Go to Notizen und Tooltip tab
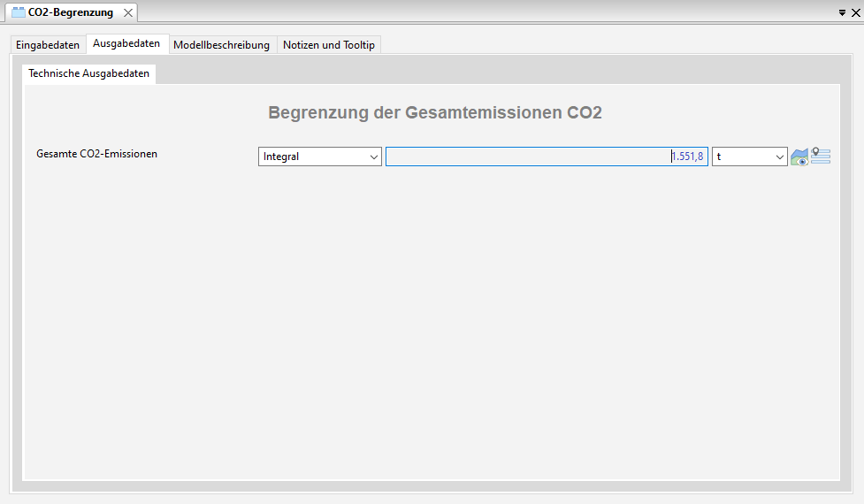The image size is (864, 504). (329, 44)
